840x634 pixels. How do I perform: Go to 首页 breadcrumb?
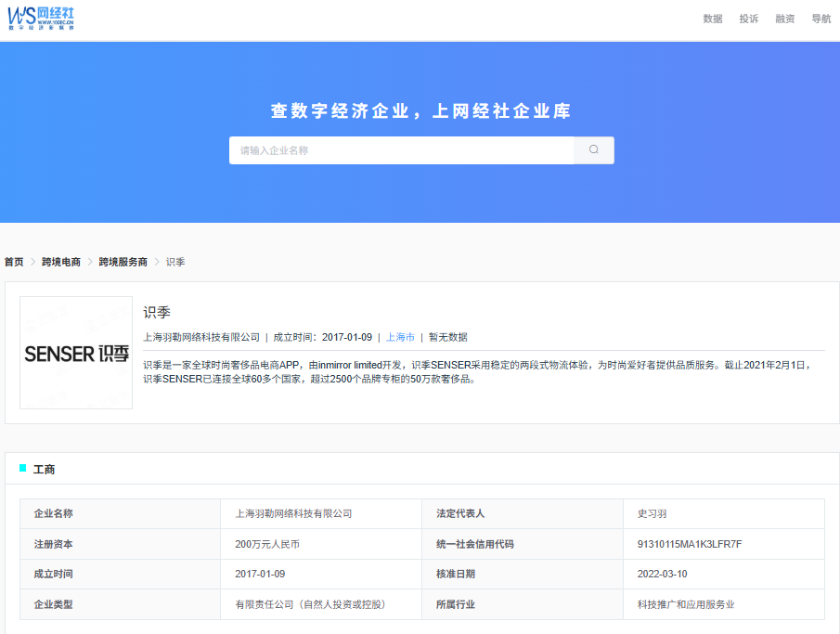[14, 262]
